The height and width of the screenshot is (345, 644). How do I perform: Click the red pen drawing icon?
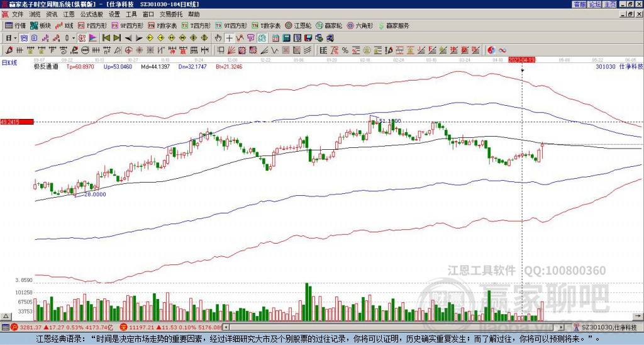(8, 50)
